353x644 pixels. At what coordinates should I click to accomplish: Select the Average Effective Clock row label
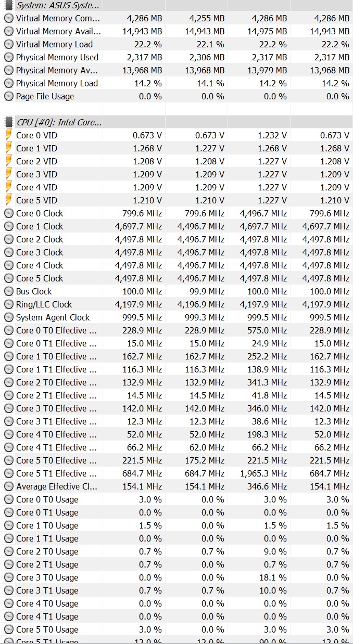(x=56, y=486)
